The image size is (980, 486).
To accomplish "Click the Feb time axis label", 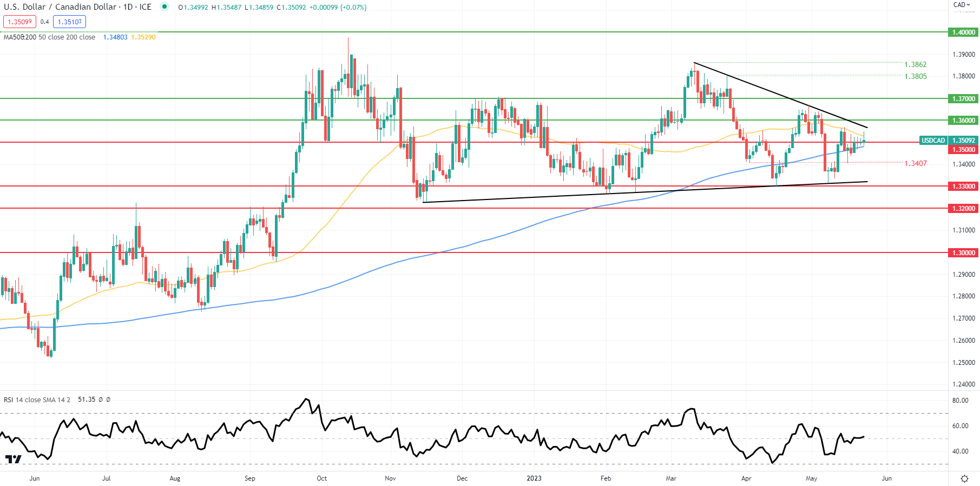I will pos(606,478).
